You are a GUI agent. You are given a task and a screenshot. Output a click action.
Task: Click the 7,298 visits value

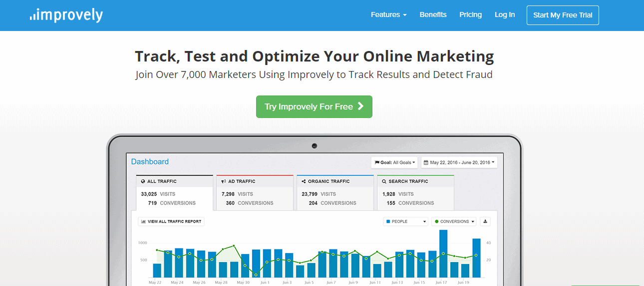[228, 194]
